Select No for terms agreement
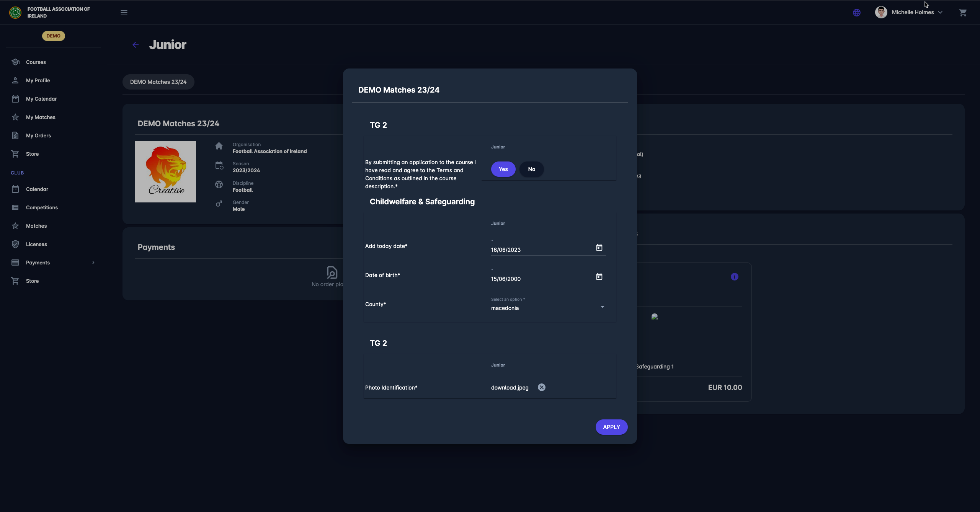The width and height of the screenshot is (980, 512). click(531, 169)
